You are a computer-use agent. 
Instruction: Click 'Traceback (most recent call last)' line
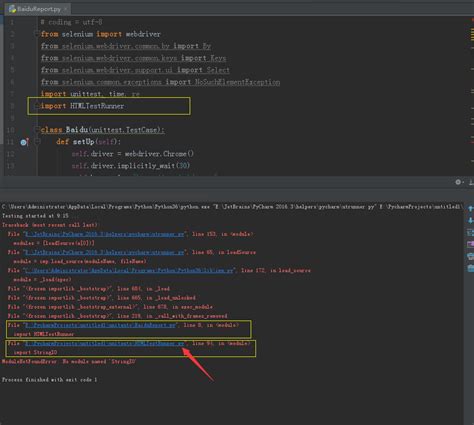point(50,225)
